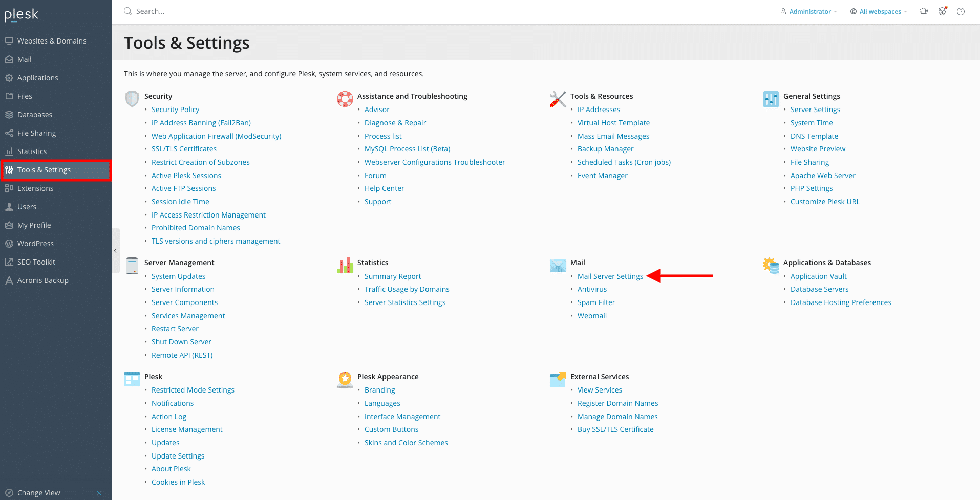Click the Databases stack icon in the sidebar

click(x=9, y=115)
